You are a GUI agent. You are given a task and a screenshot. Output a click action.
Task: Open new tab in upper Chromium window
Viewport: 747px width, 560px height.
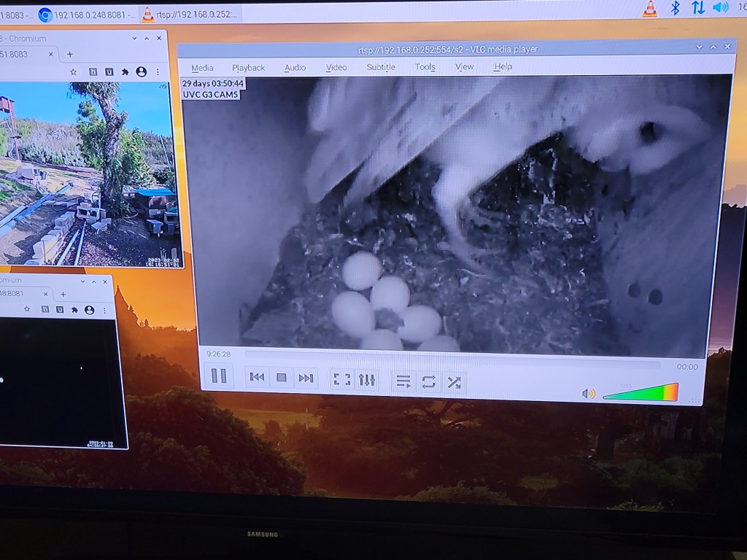coord(70,54)
